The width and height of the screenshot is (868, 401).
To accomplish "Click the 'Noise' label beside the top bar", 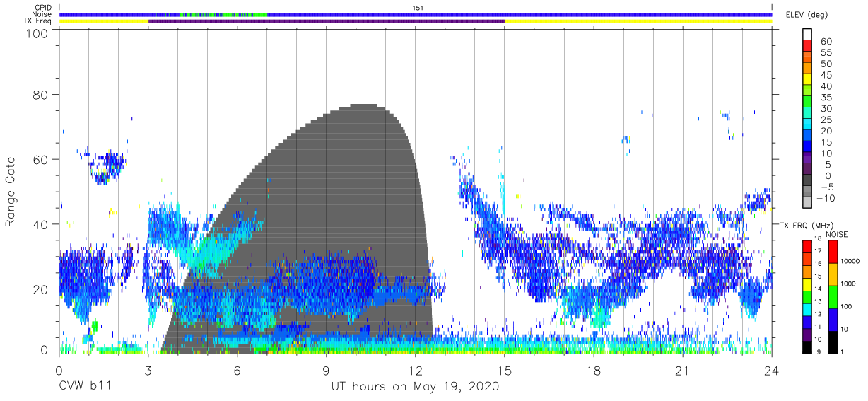I will coord(42,14).
